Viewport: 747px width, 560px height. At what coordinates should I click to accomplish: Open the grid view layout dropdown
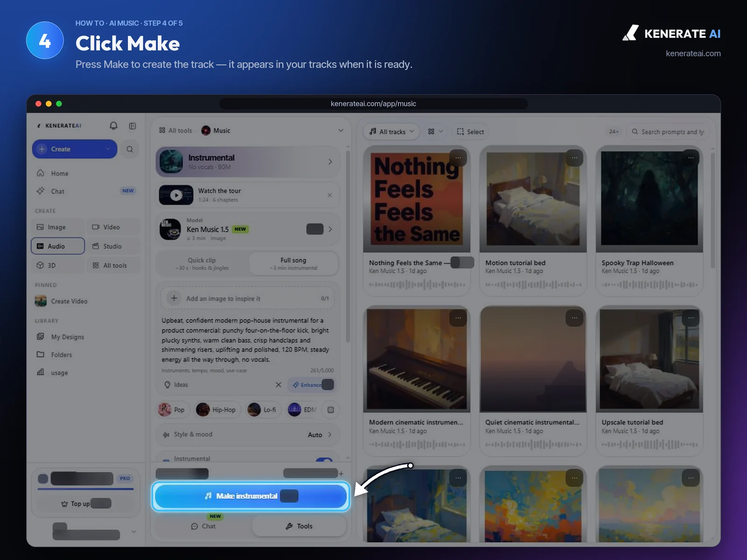tap(436, 132)
